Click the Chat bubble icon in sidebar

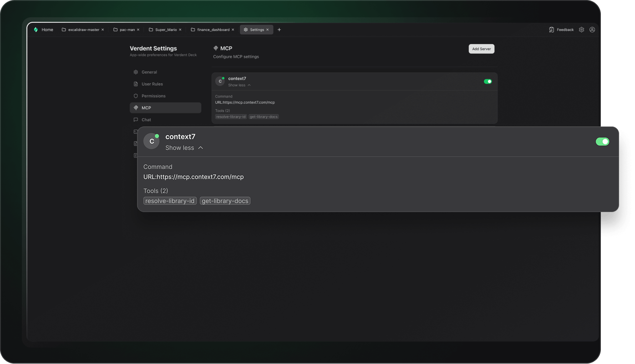point(136,120)
